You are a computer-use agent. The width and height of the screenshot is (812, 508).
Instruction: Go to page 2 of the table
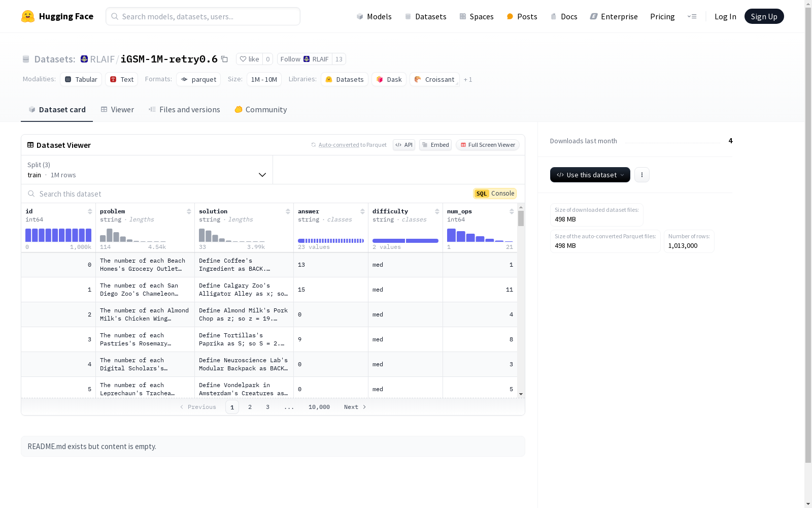click(x=250, y=407)
